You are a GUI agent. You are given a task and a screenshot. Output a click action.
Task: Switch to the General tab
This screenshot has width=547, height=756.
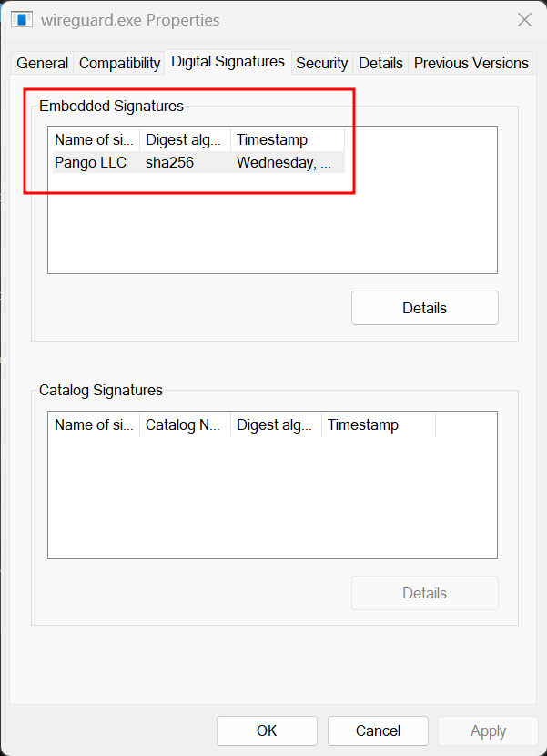point(42,63)
